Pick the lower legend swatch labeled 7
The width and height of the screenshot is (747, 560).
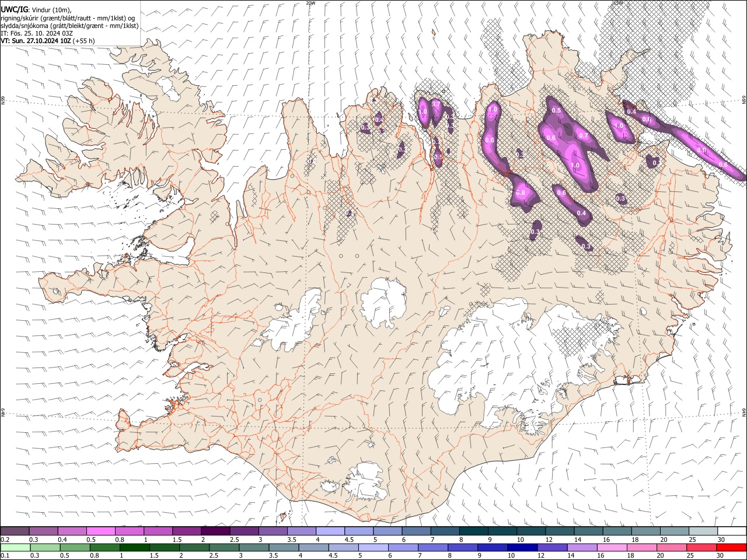(x=433, y=547)
